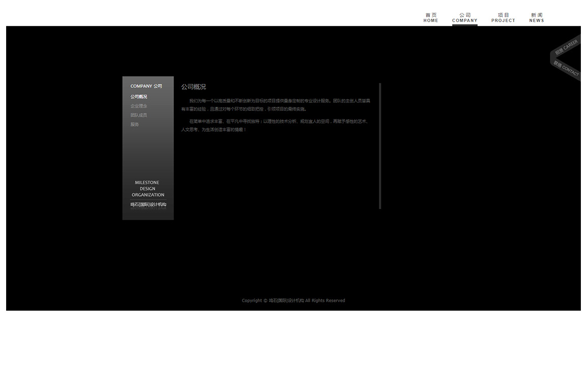587x392 pixels.
Task: Switch to the NEWS navigation tab
Action: (x=537, y=18)
